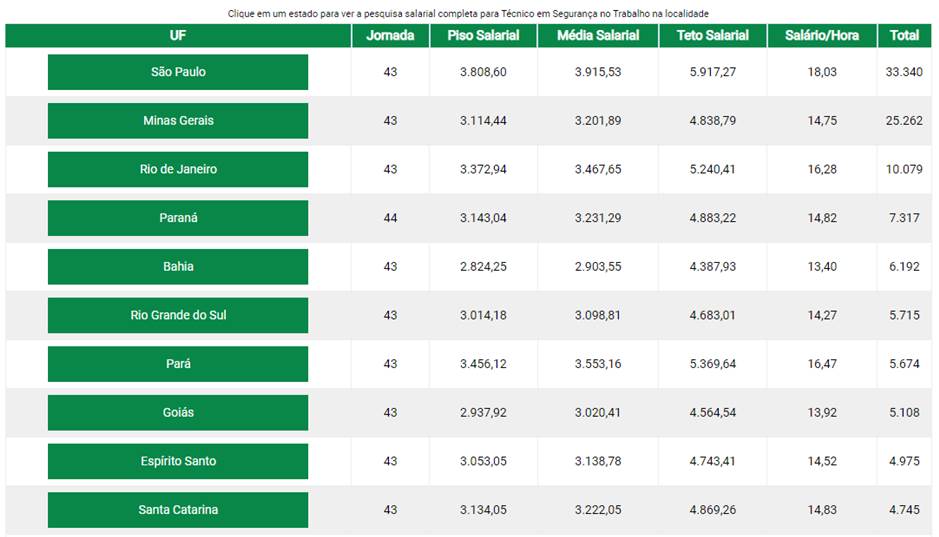The height and width of the screenshot is (537, 939).
Task: Open Espírito Santo salary details
Action: coord(178,461)
